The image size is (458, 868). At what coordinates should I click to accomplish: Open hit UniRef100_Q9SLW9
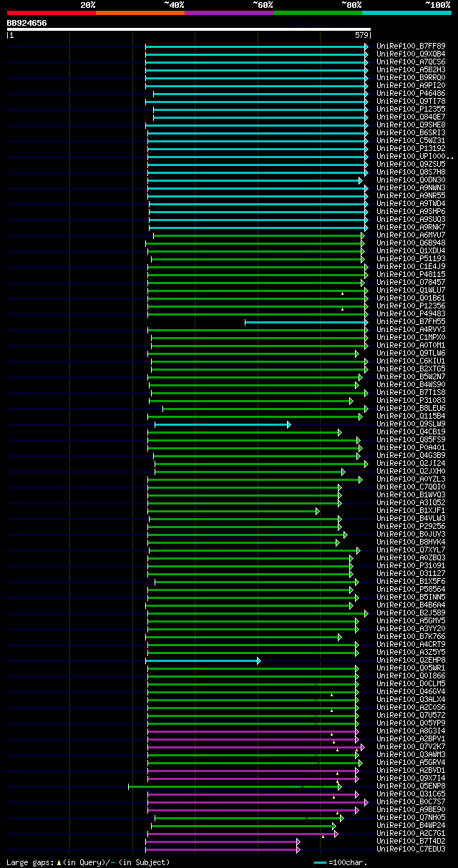[x=411, y=424]
